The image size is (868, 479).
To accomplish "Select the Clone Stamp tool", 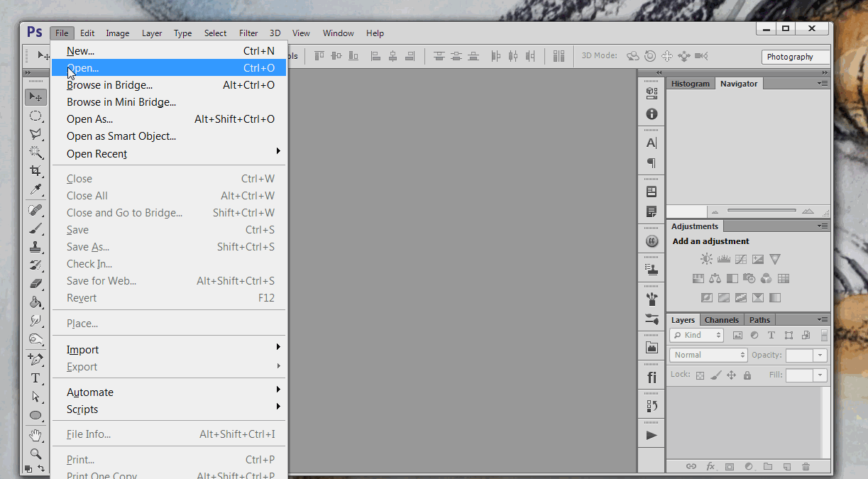I will tap(35, 247).
